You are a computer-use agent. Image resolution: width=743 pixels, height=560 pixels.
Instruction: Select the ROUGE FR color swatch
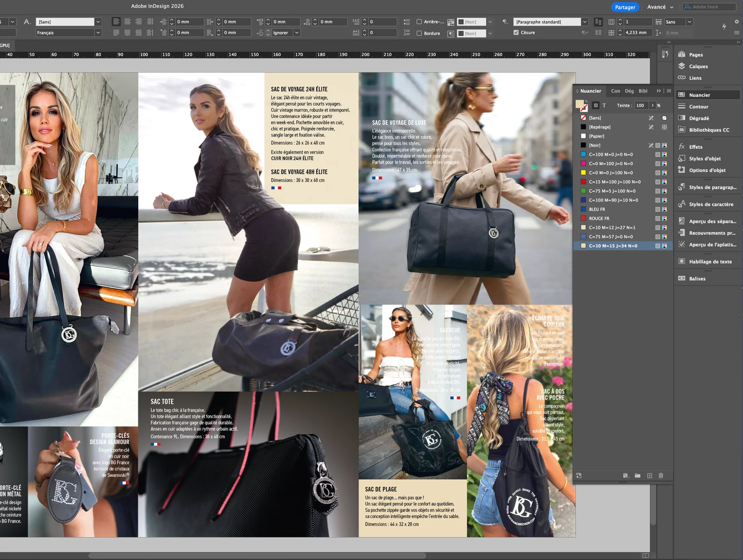(599, 218)
